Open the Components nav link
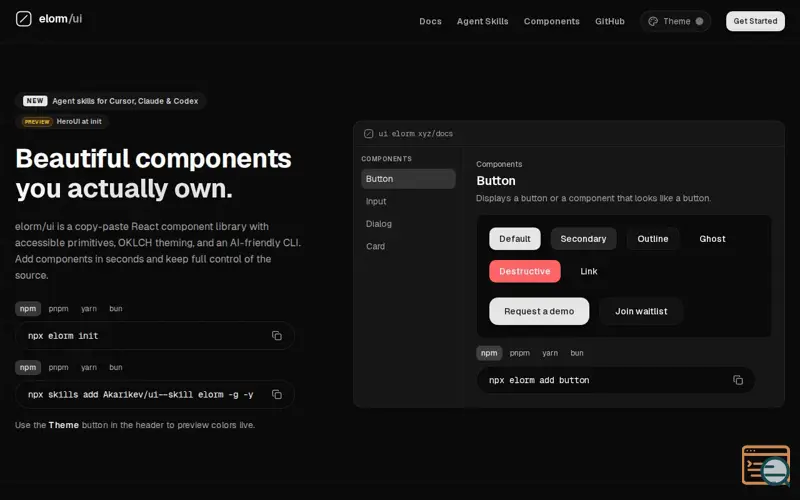This screenshot has width=800, height=500. tap(552, 21)
